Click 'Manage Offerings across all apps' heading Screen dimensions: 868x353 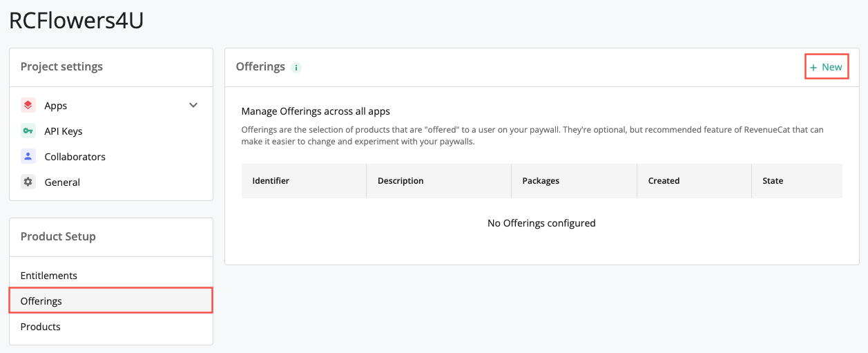pyautogui.click(x=316, y=111)
